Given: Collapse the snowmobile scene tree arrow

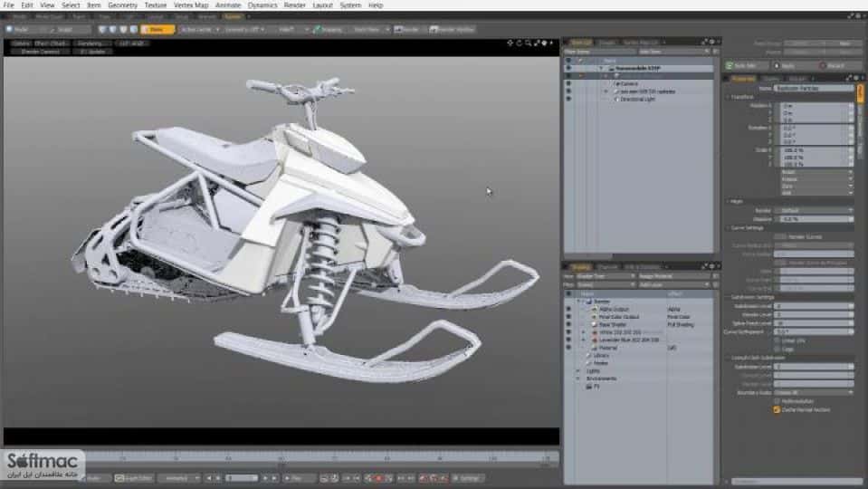Looking at the screenshot, I should click(601, 68).
